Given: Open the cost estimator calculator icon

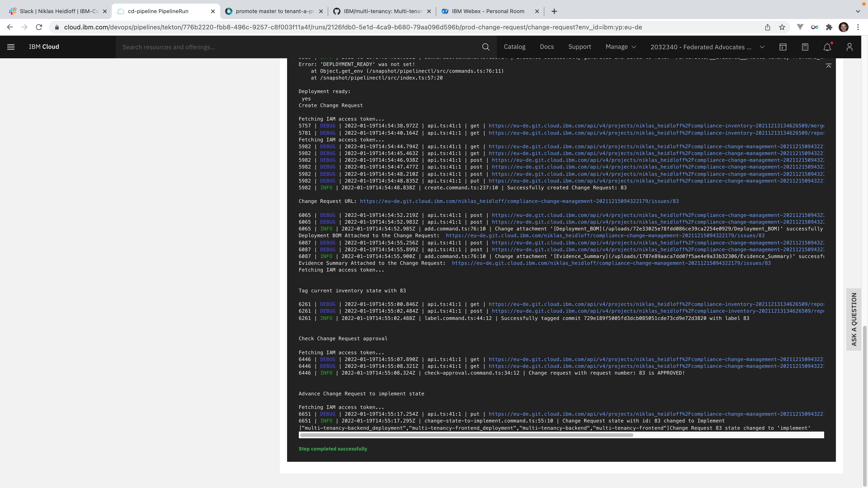Looking at the screenshot, I should [x=805, y=47].
